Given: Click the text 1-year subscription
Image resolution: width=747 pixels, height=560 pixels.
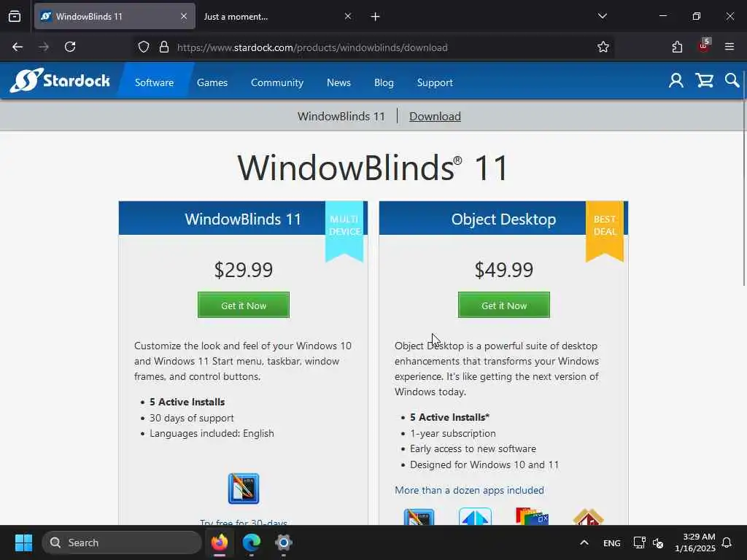Looking at the screenshot, I should point(452,433).
